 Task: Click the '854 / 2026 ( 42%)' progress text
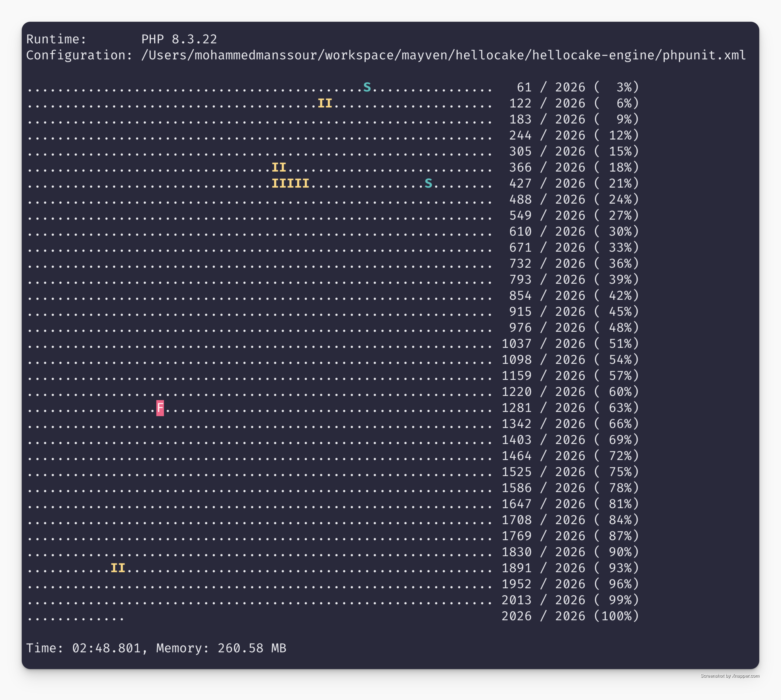[574, 296]
